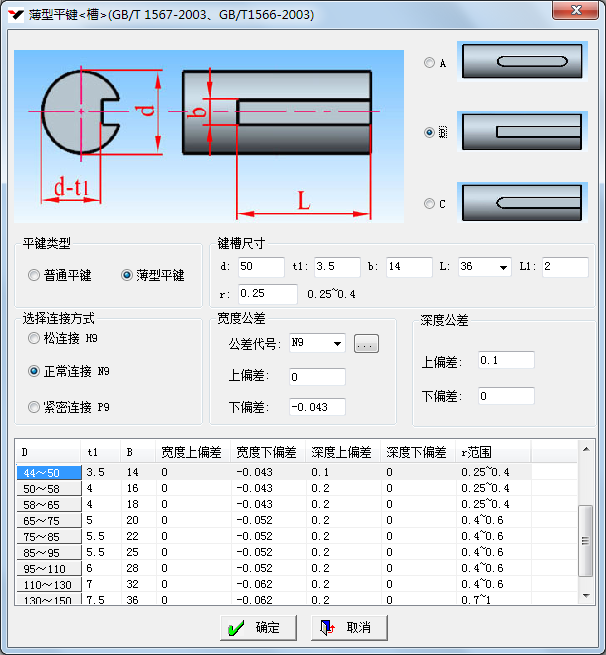Click the d diameter input field
The height and width of the screenshot is (655, 606).
click(261, 267)
